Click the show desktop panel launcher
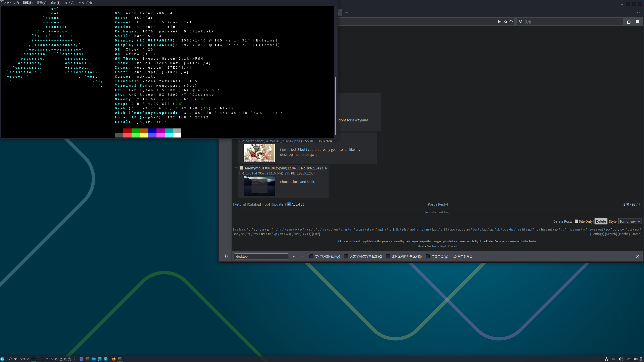This screenshot has width=644, height=362. tap(82, 359)
